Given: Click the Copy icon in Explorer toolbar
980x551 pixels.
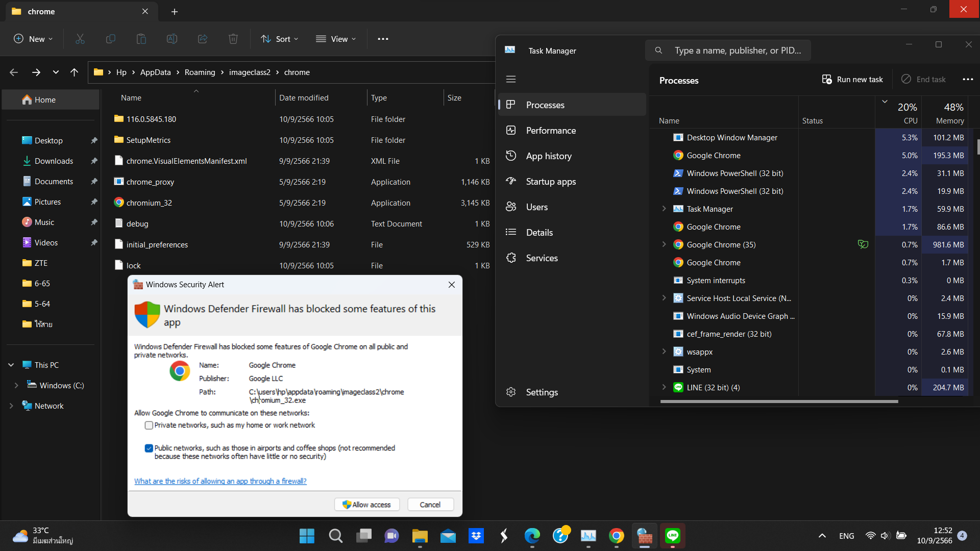Looking at the screenshot, I should (x=111, y=39).
